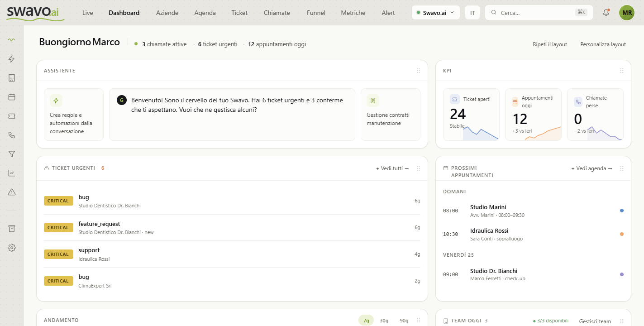Select the 7g range in Andamento
Image resolution: width=644 pixels, height=326 pixels.
pyautogui.click(x=366, y=321)
